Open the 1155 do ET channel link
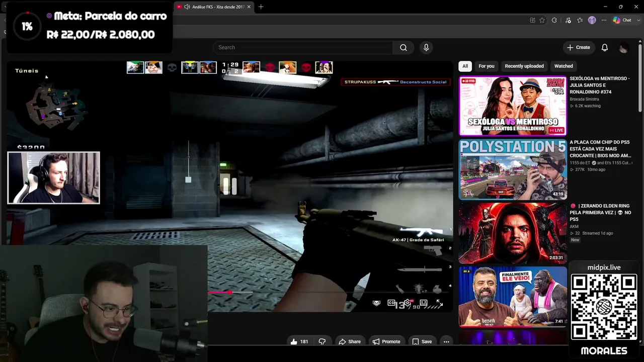The height and width of the screenshot is (362, 644). click(x=580, y=163)
